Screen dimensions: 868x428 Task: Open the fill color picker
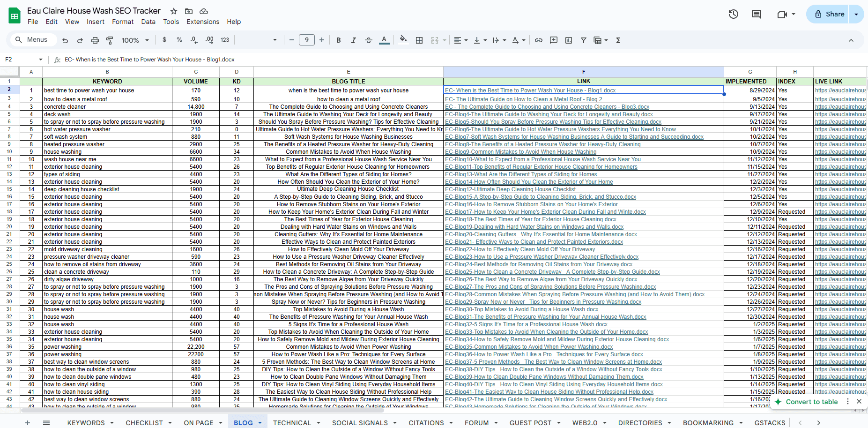[x=403, y=40]
